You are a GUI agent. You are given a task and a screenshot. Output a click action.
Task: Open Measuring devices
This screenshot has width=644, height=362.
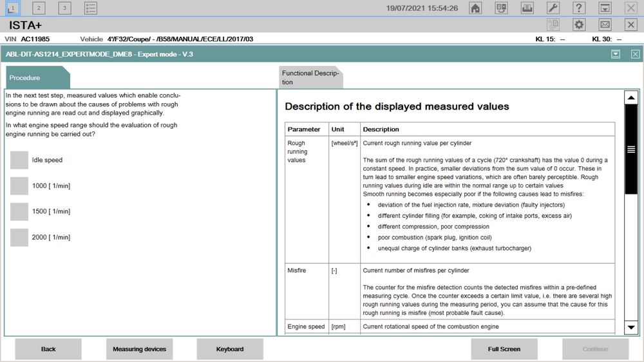[139, 349]
